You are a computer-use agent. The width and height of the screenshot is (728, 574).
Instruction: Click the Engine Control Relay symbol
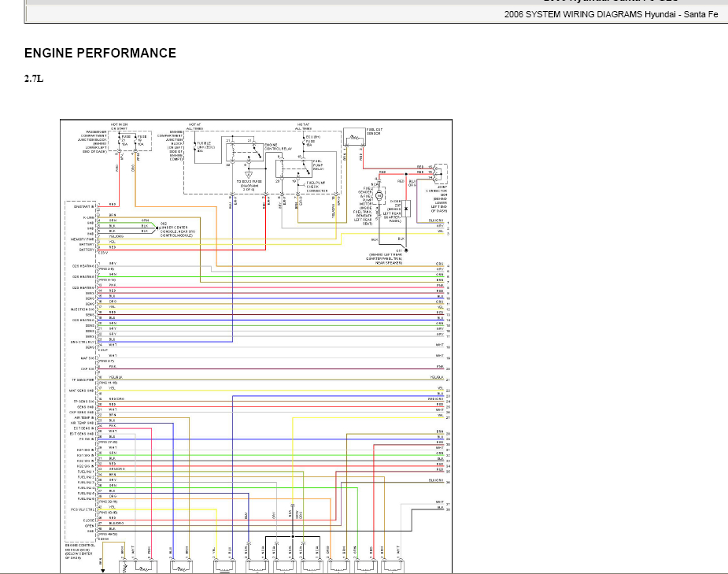(x=244, y=152)
